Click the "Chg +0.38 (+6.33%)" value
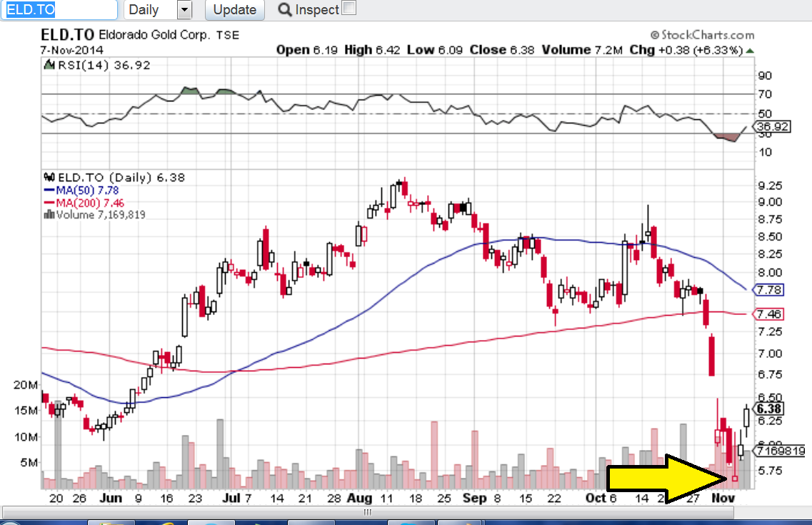Viewport: 812px width, 525px height. pyautogui.click(x=686, y=50)
